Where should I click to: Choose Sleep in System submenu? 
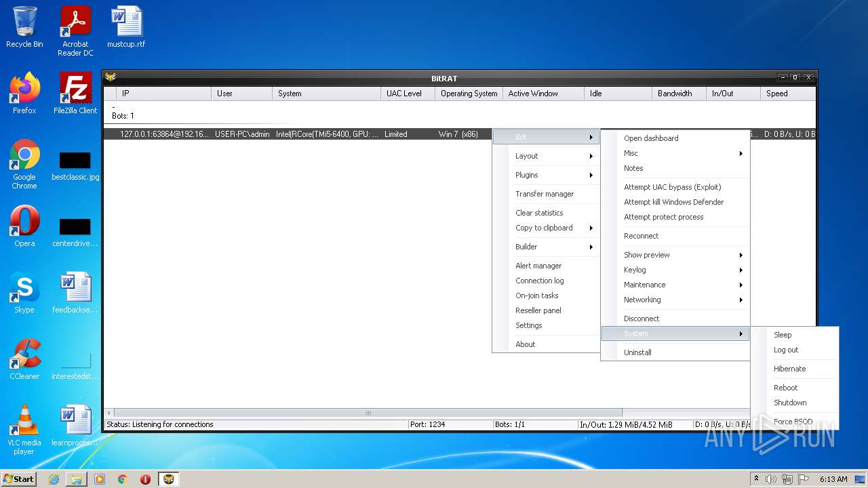click(x=795, y=335)
